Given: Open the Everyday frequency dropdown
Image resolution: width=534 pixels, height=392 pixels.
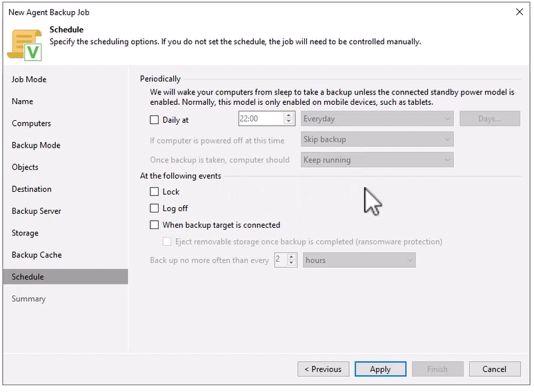Looking at the screenshot, I should click(x=377, y=119).
